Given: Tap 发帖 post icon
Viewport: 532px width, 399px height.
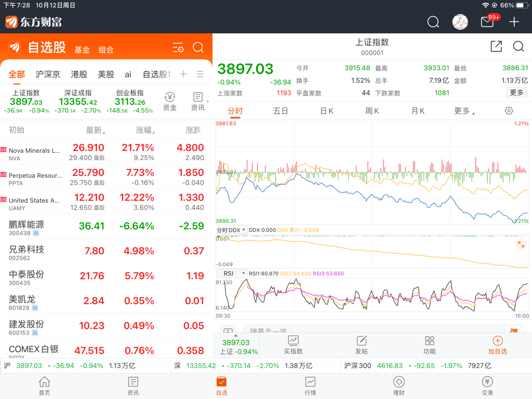Looking at the screenshot, I should [x=362, y=345].
